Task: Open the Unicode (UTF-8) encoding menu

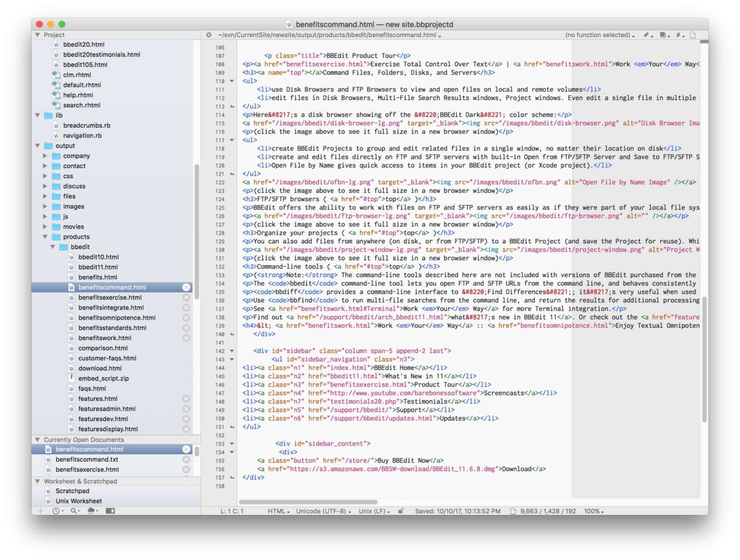Action: [323, 511]
